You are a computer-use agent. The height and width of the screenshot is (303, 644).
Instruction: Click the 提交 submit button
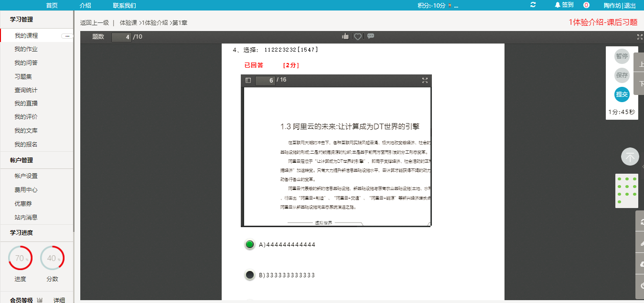pyautogui.click(x=622, y=94)
